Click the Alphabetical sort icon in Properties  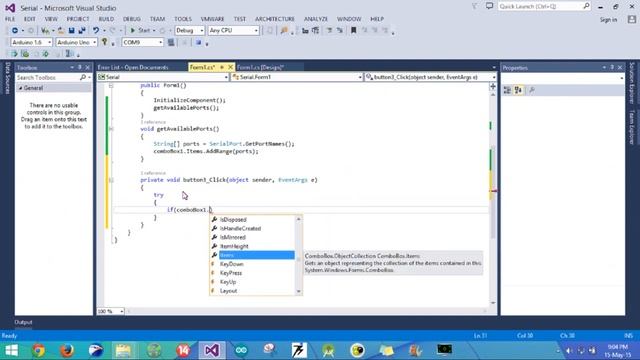518,91
